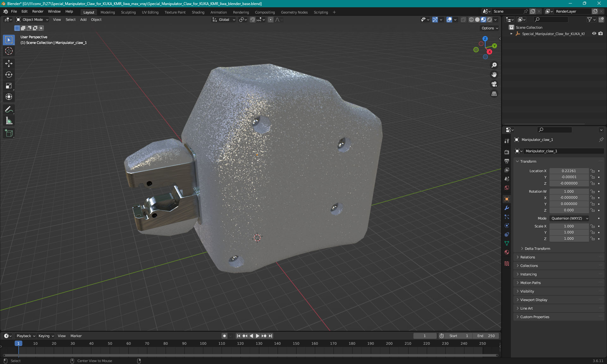Open the Object Data mesh tab
607x364 pixels.
coord(507,243)
